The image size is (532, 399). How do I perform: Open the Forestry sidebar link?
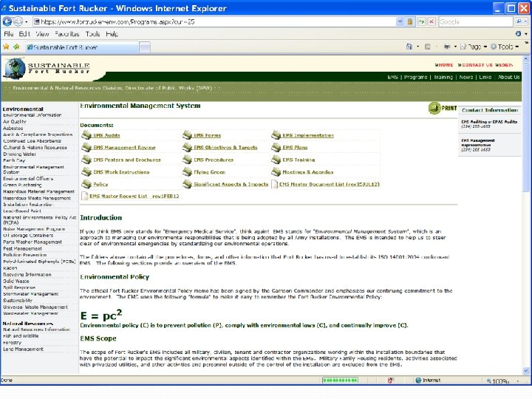[13, 342]
